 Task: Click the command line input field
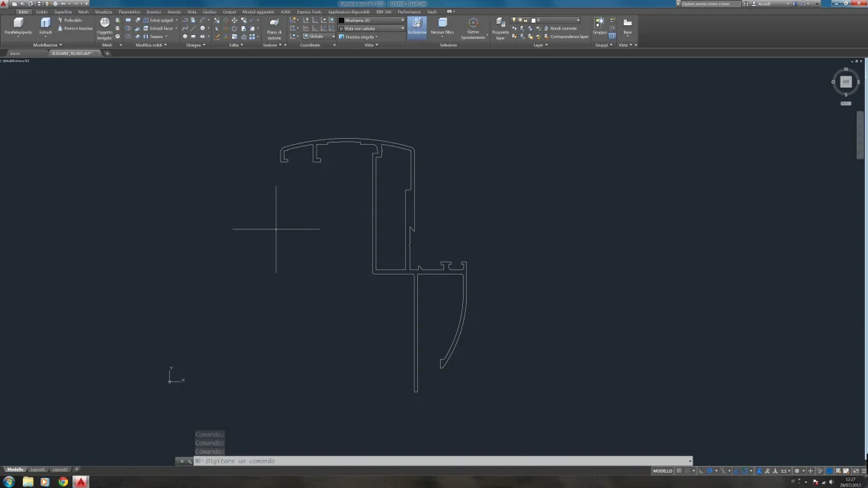(443, 461)
